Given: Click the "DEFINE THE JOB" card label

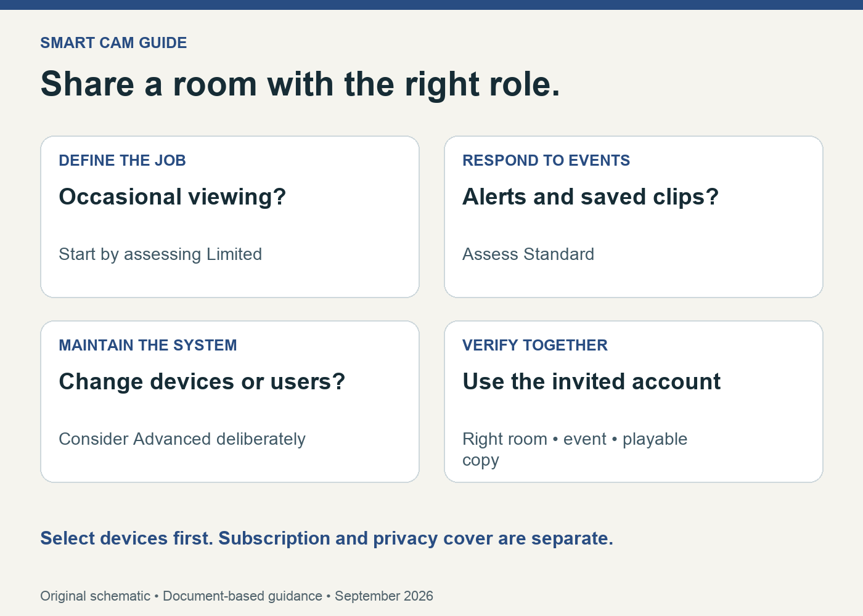Looking at the screenshot, I should click(x=122, y=160).
